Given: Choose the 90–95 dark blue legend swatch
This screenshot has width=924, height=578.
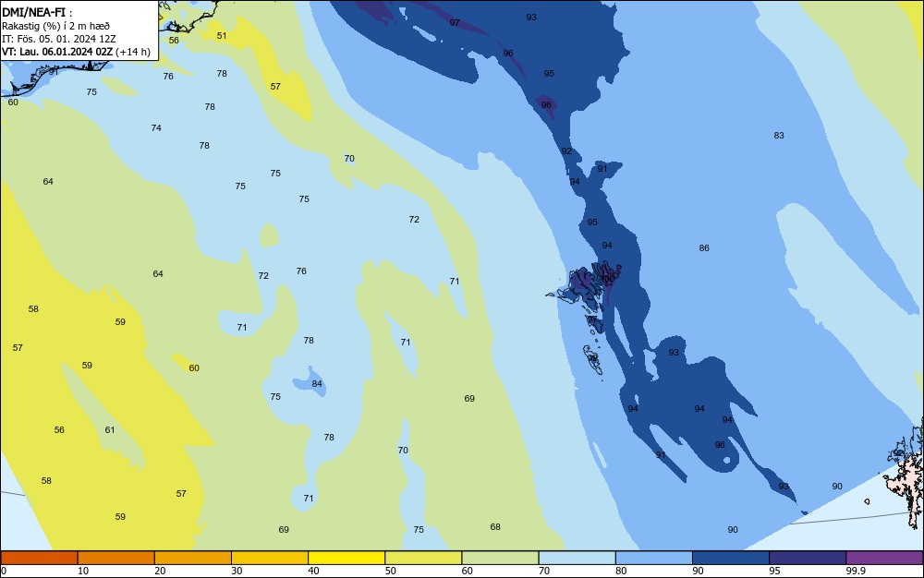Looking at the screenshot, I should [x=731, y=558].
